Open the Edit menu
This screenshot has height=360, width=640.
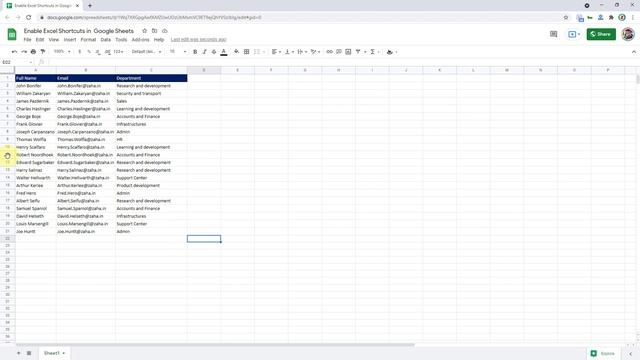click(x=40, y=40)
